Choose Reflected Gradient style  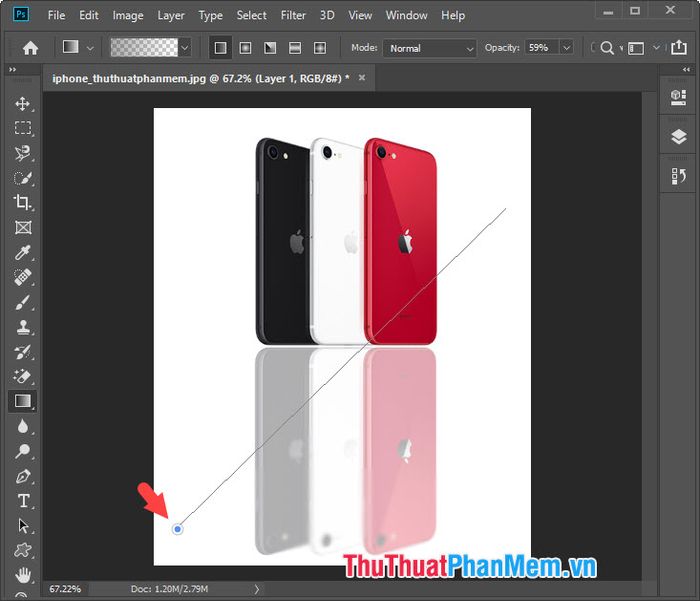pyautogui.click(x=295, y=48)
